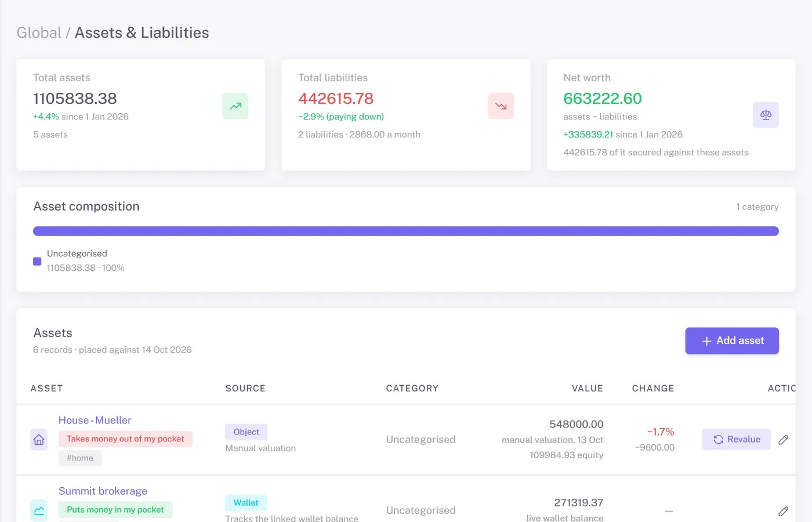Click the Add asset button
Screen dimensions: 812x522
732,341
